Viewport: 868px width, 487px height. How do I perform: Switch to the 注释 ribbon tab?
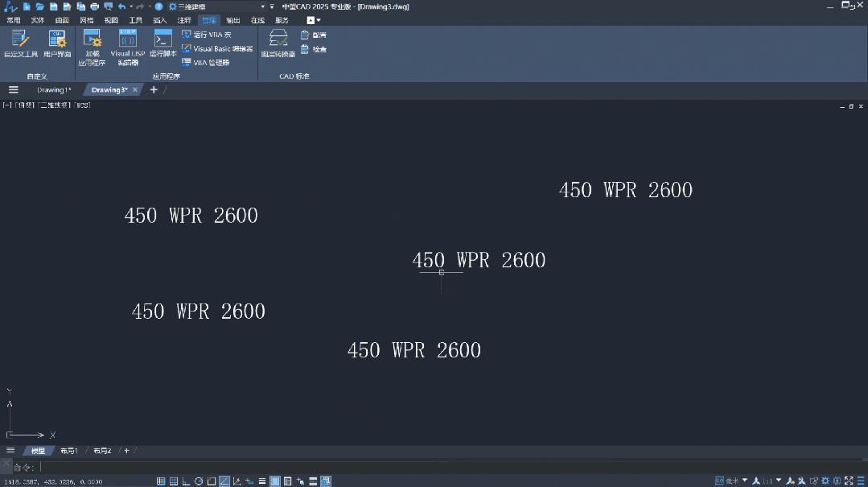[x=184, y=20]
